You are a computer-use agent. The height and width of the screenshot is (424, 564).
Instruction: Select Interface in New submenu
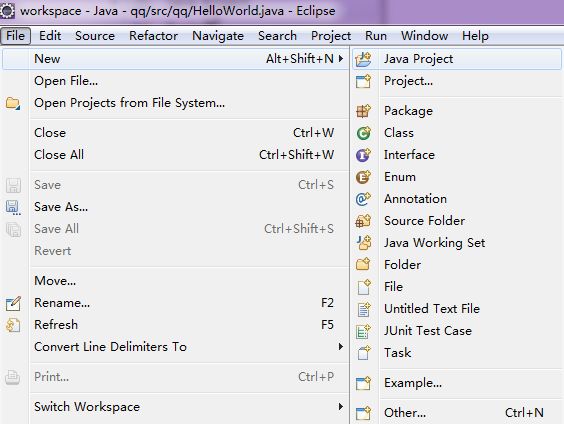click(x=457, y=155)
